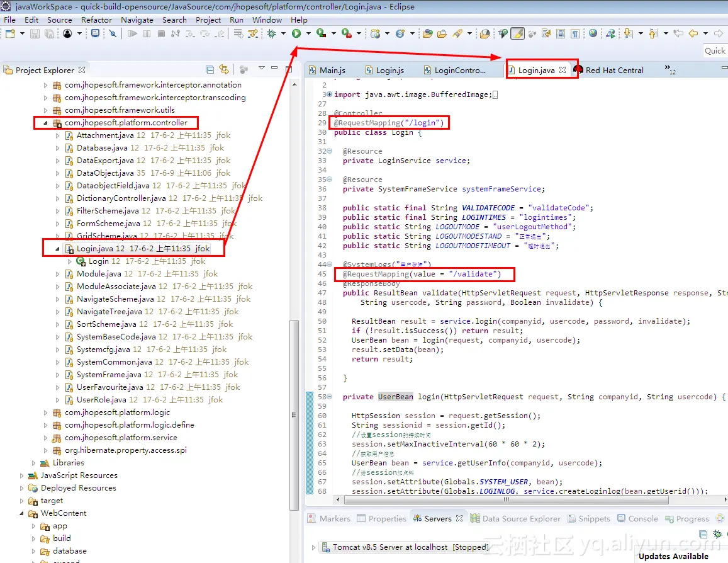The width and height of the screenshot is (728, 563).
Task: Open the New wizard dropdown arrow
Action: pos(22,33)
